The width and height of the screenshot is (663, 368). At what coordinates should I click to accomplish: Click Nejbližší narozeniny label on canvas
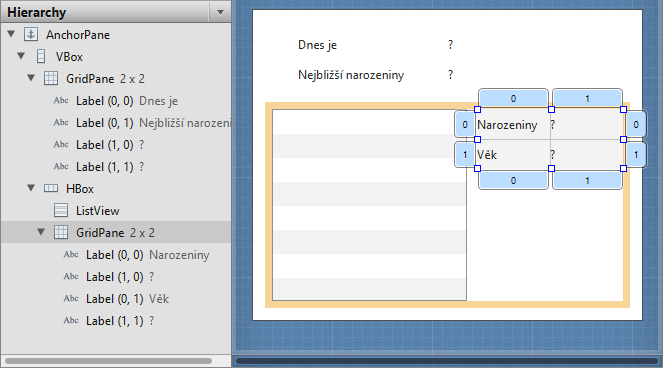351,75
